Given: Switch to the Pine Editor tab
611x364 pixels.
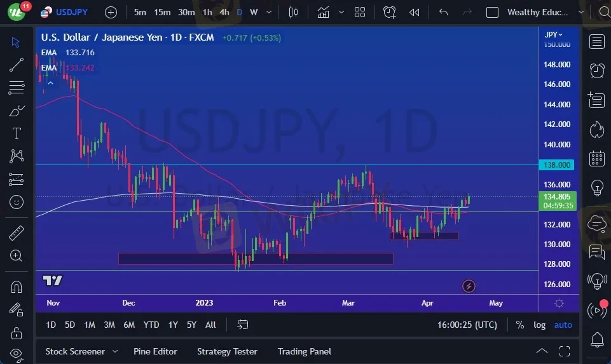Looking at the screenshot, I should tap(155, 351).
